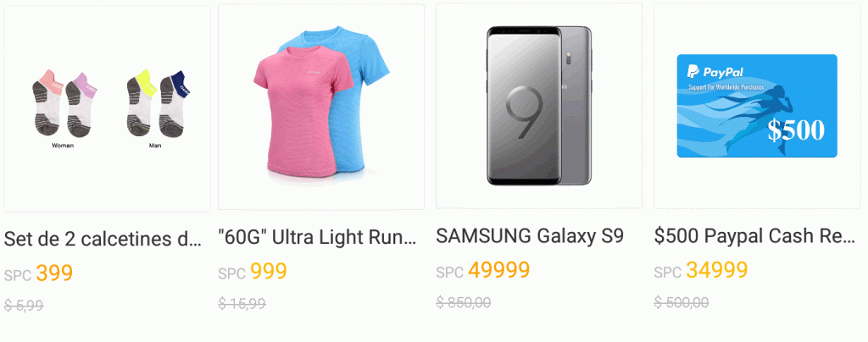Click the Woman socks pair picture
The image size is (868, 342).
click(64, 104)
